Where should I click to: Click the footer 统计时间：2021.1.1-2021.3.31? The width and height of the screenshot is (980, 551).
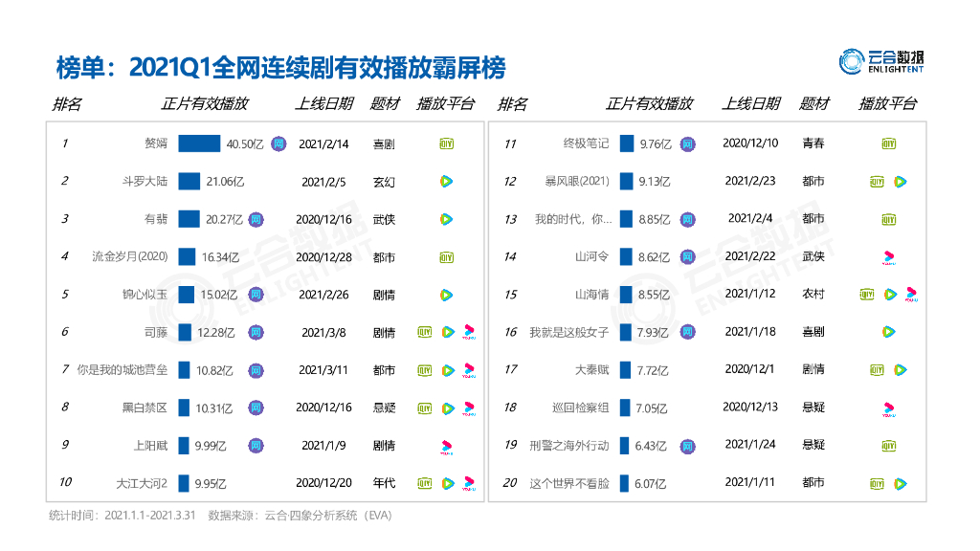[x=122, y=516]
